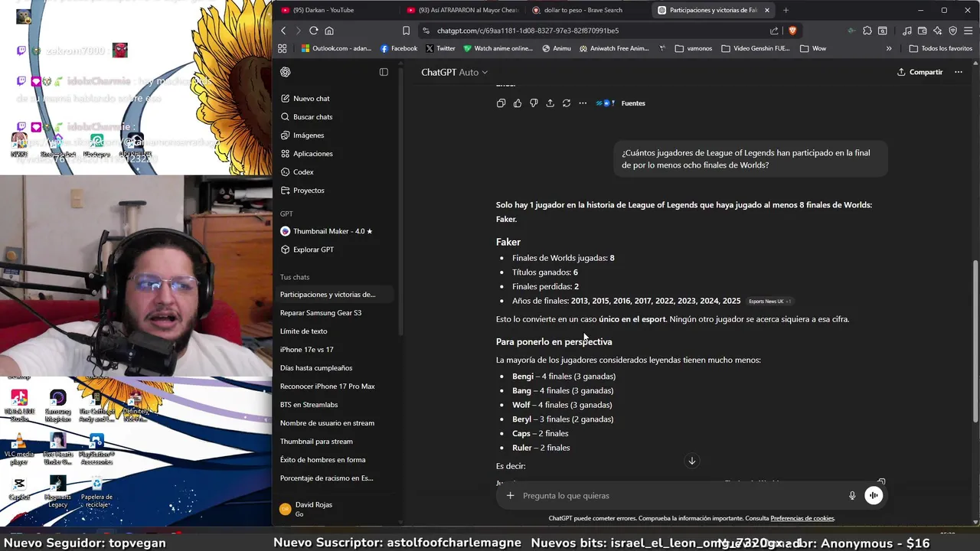The width and height of the screenshot is (980, 551).
Task: Select Hogwarts Legacy desktop shortcut
Action: [x=58, y=492]
